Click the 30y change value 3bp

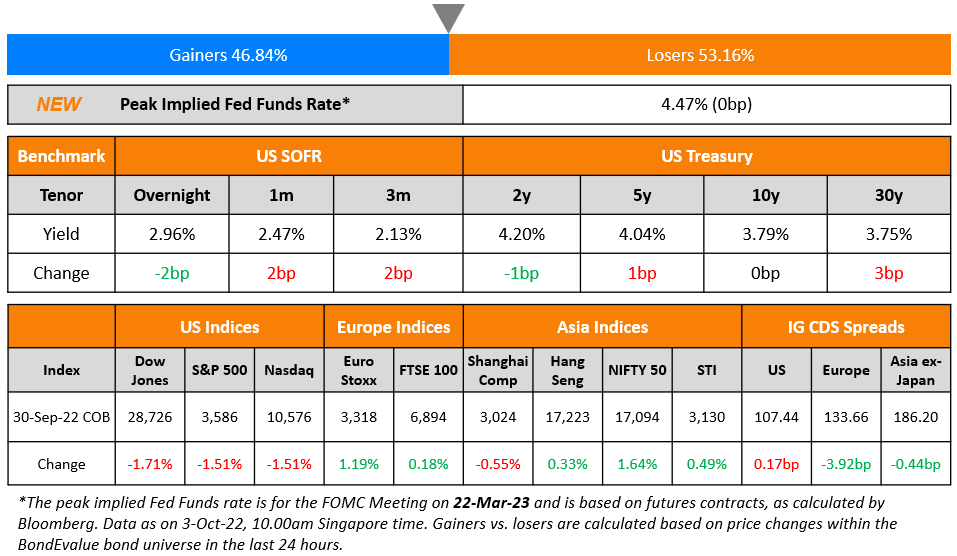889,273
